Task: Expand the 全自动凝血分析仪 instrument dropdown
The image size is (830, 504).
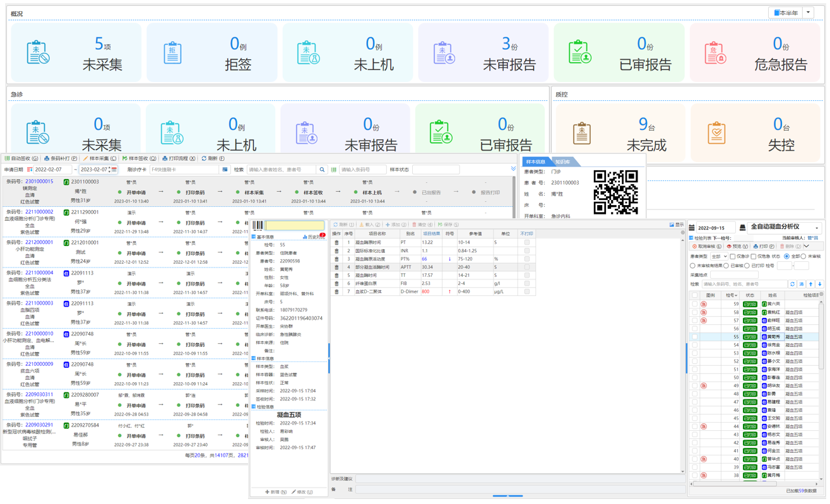Action: tap(817, 228)
